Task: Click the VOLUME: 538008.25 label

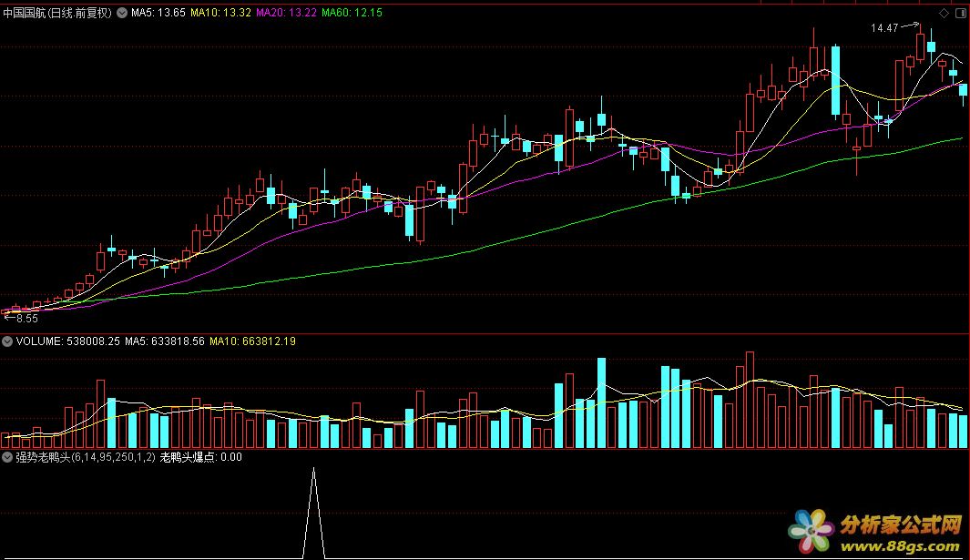Action: 67,341
